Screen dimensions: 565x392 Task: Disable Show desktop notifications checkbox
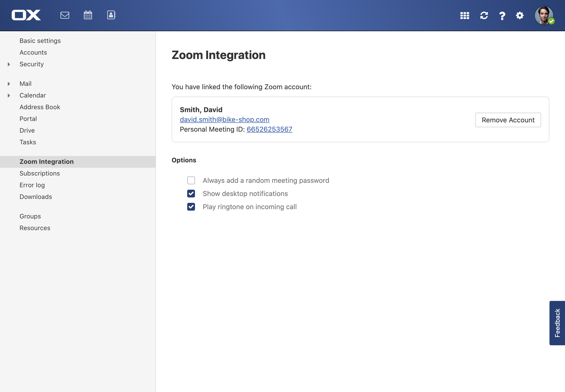pos(191,194)
